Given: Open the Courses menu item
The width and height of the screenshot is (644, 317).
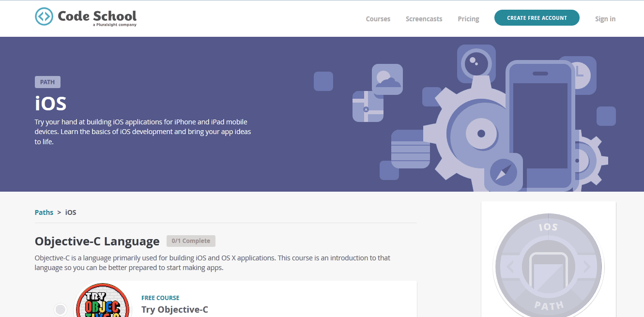Looking at the screenshot, I should pyautogui.click(x=378, y=19).
